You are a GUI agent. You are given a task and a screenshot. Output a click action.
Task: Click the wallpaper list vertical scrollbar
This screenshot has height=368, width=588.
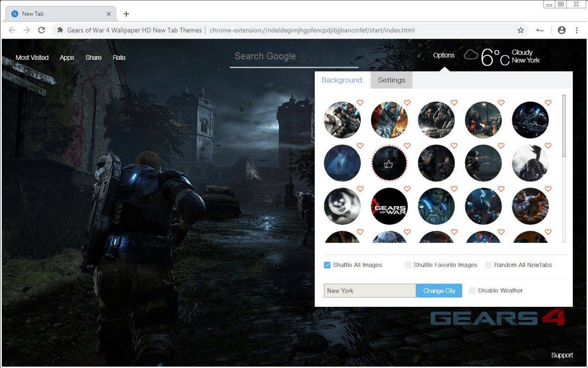(564, 126)
